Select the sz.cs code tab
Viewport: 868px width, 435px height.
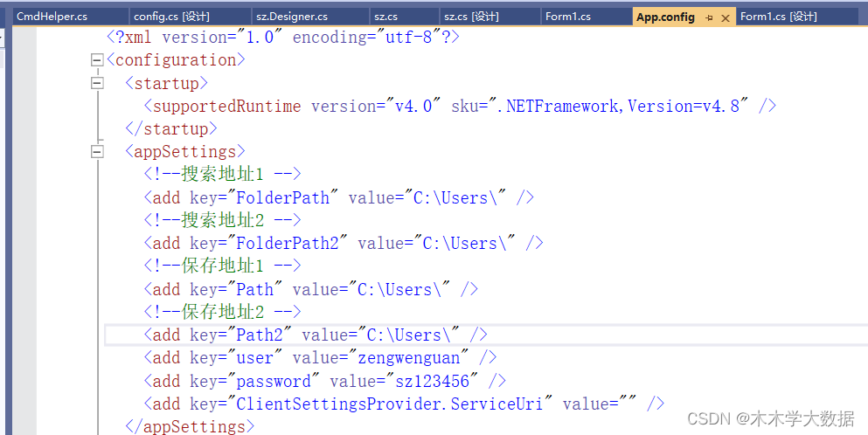click(385, 17)
